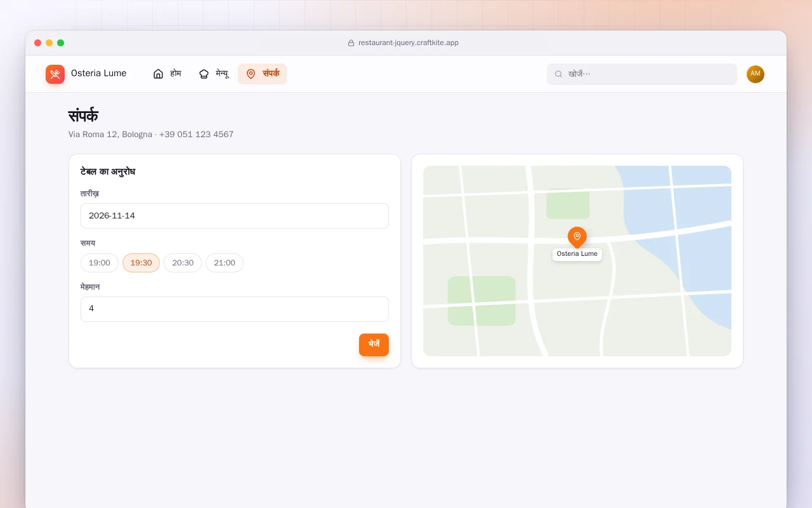This screenshot has width=812, height=508.
Task: Focus the तारीख़ date field
Action: (x=235, y=216)
